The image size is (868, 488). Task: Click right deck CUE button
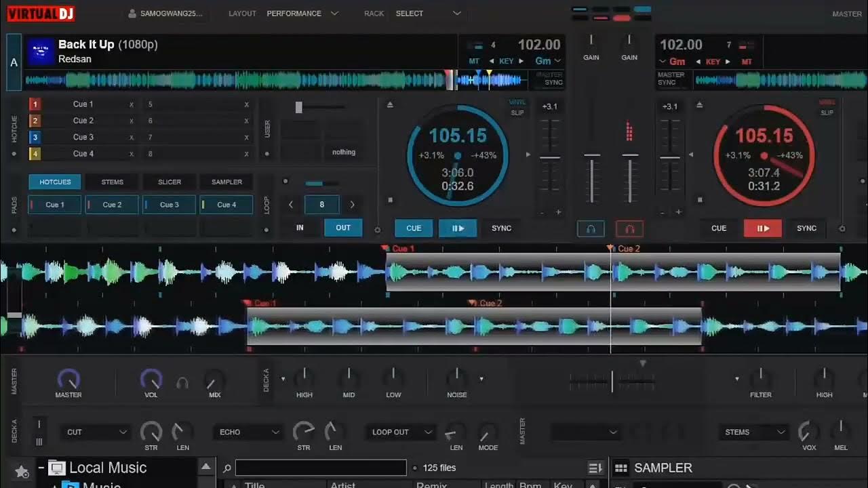[719, 228]
